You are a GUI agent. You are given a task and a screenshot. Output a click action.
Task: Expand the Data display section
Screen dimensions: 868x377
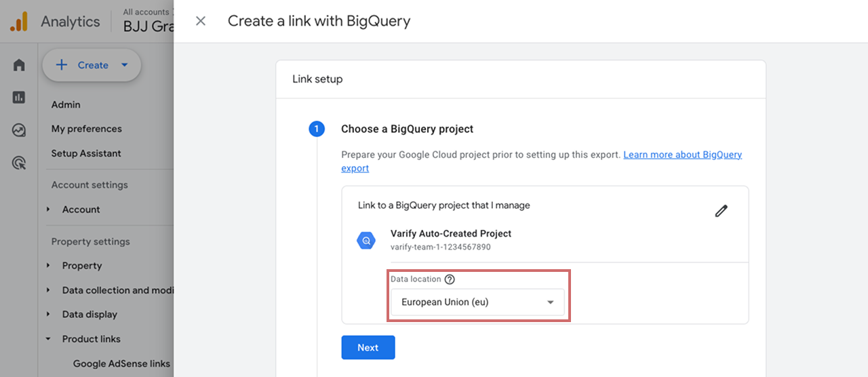[x=48, y=315]
